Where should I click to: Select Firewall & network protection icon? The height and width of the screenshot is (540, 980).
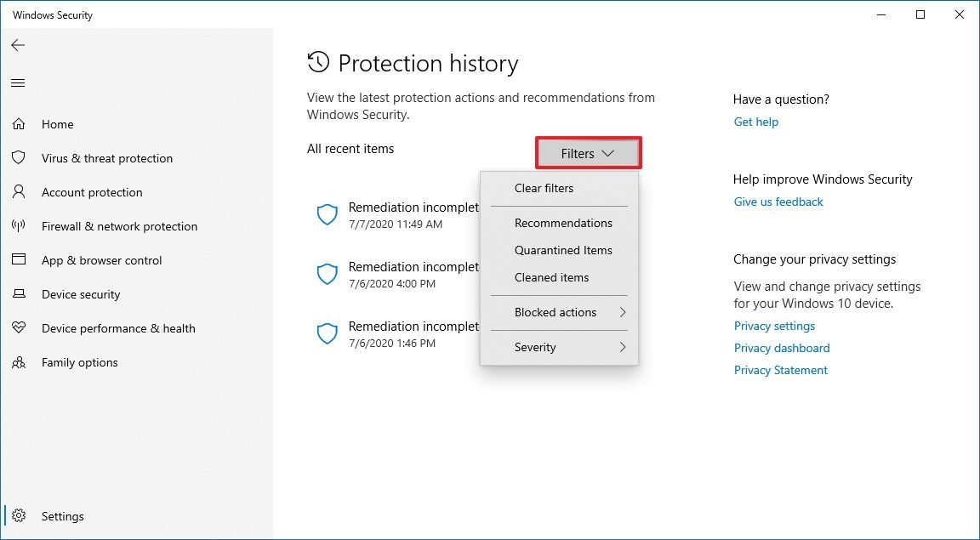19,226
